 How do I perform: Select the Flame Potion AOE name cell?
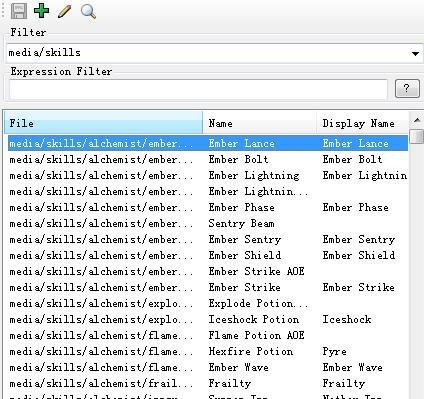pyautogui.click(x=257, y=336)
